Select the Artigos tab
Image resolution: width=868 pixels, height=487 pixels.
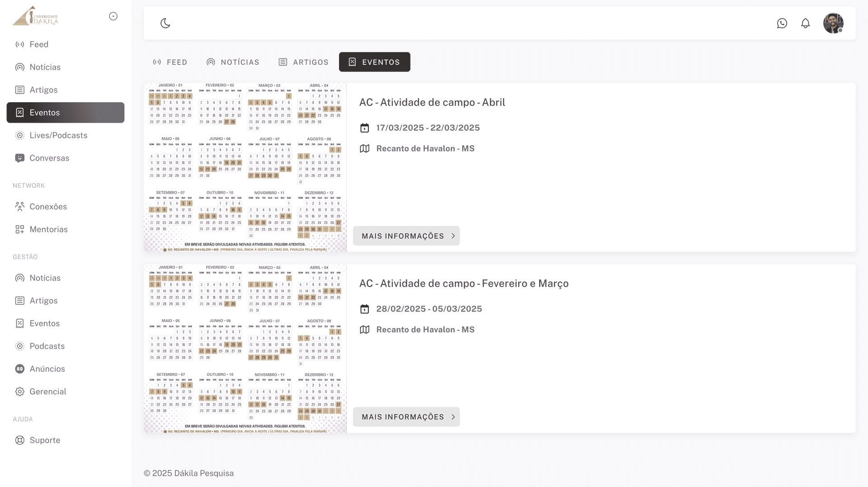[303, 62]
